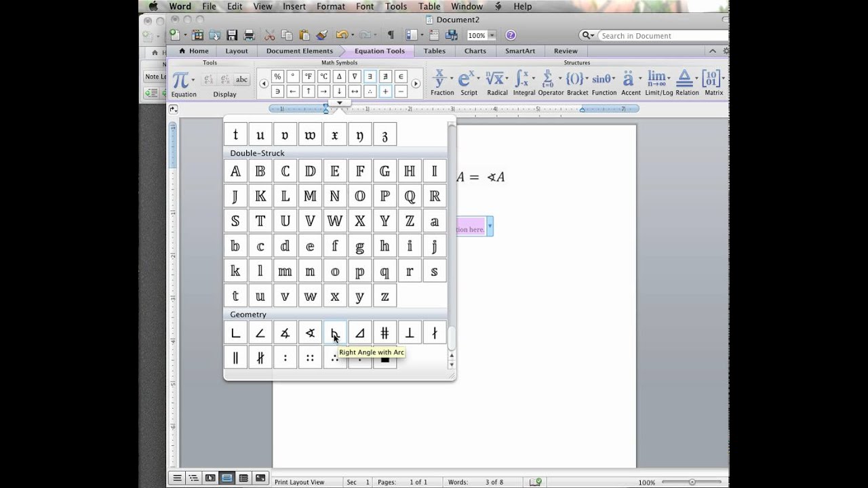Insert the down arrow math symbol
Viewport: 868px width, 488px height.
coord(339,91)
